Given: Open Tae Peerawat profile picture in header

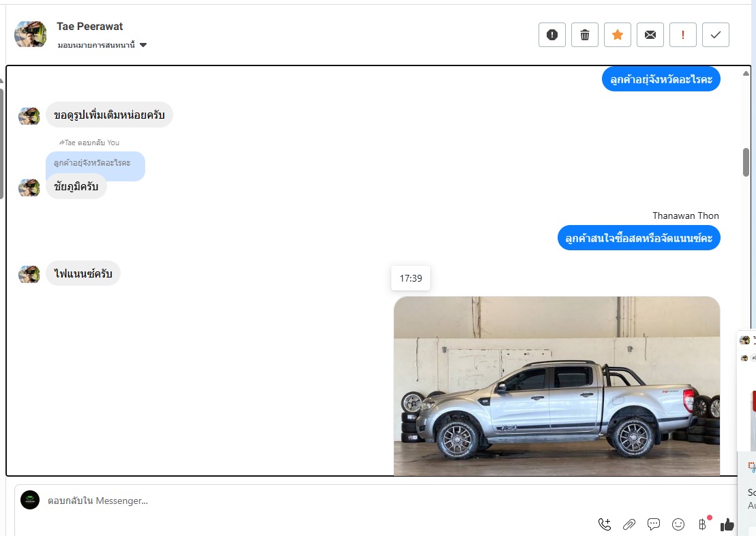Looking at the screenshot, I should pyautogui.click(x=31, y=34).
